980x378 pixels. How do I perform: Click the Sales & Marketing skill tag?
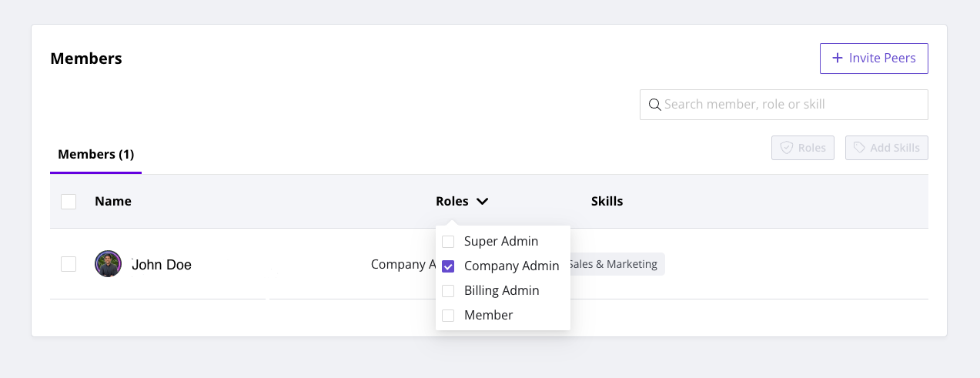614,264
